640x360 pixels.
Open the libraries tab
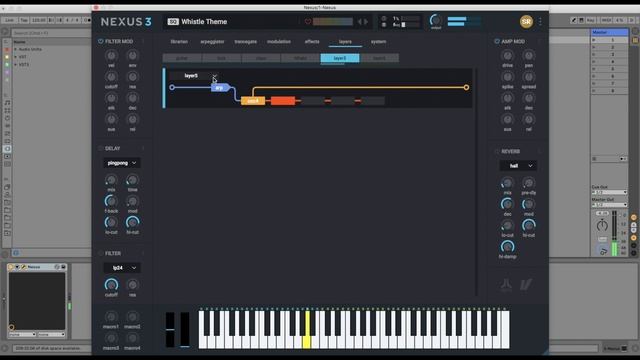(179, 42)
